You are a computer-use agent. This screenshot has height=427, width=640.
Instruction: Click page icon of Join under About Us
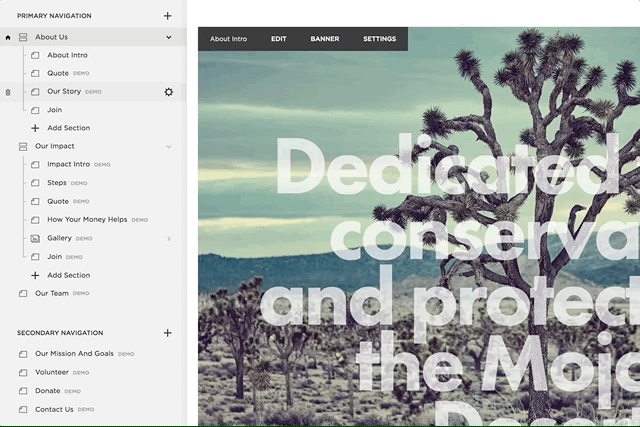(35, 110)
